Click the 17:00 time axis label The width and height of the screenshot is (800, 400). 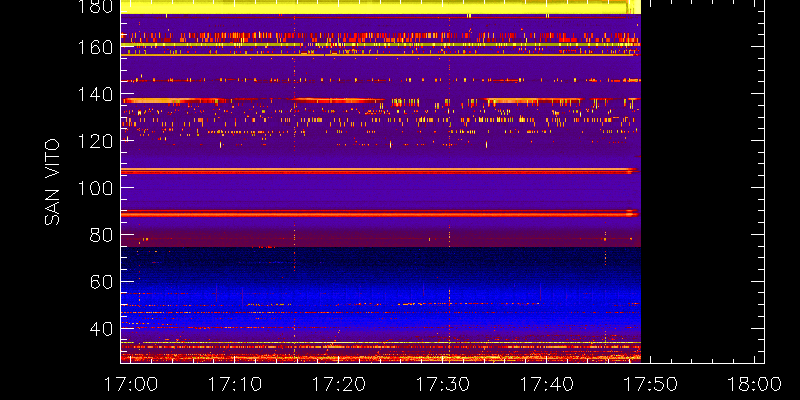[130, 384]
